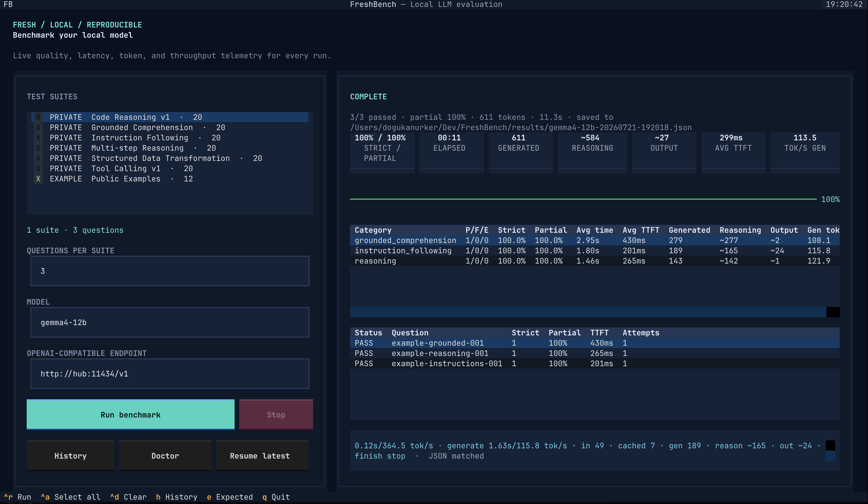The height and width of the screenshot is (504, 868).
Task: Toggle the Code Reasoning v1 suite checkbox
Action: [38, 117]
